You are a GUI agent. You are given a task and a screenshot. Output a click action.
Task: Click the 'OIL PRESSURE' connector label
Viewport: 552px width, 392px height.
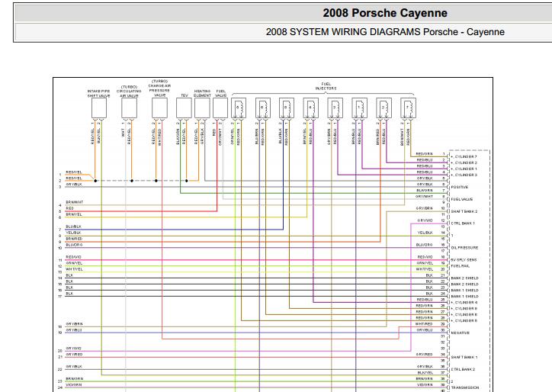[x=464, y=248]
